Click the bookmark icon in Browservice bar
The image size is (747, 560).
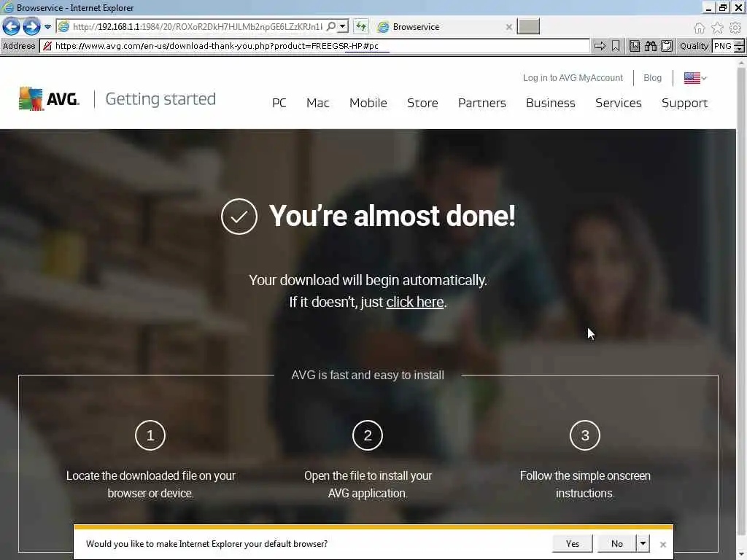click(616, 46)
